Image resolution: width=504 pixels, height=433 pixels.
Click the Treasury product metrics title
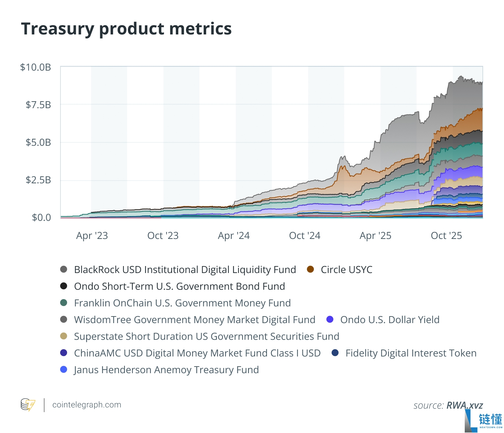[x=126, y=29]
